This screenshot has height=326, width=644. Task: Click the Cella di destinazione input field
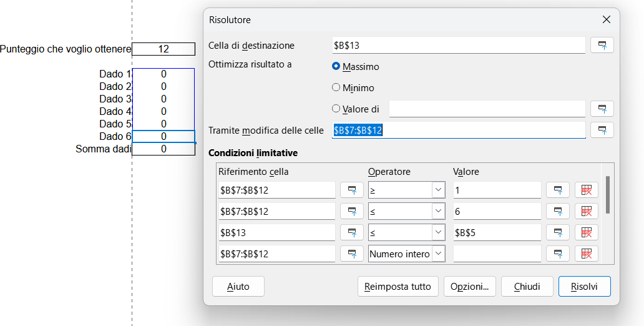(459, 45)
